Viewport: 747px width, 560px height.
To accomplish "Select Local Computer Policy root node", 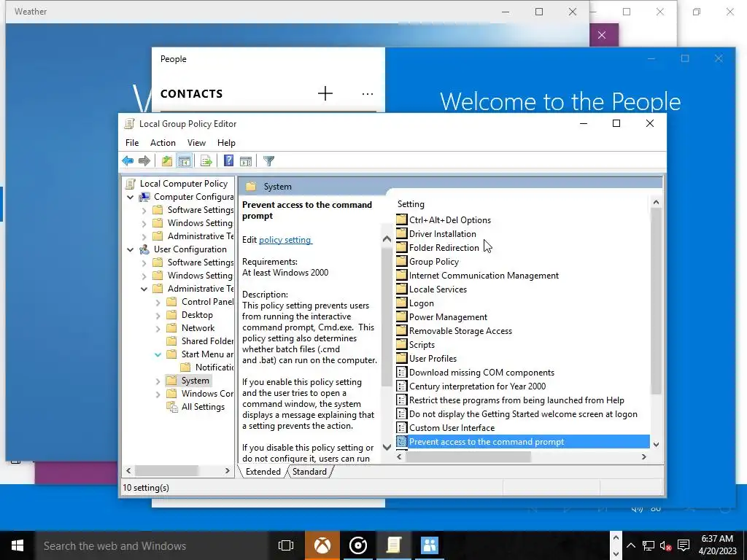I will coord(183,184).
